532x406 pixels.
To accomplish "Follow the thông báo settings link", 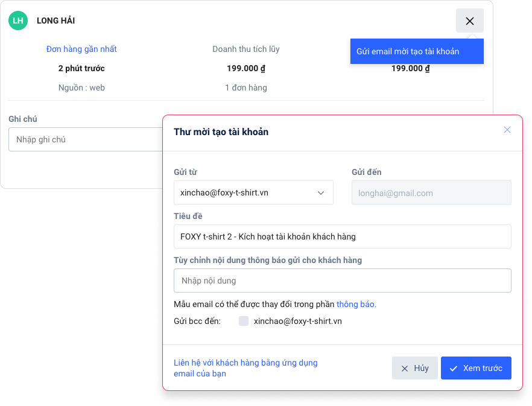I will click(356, 304).
